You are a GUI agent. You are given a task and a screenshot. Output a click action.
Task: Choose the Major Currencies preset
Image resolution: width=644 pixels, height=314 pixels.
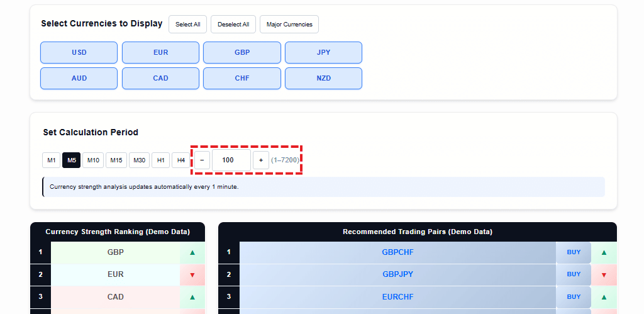[289, 25]
